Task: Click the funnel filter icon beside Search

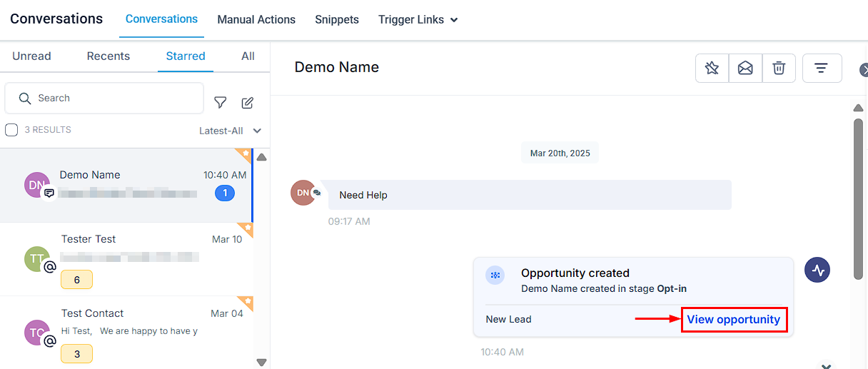Action: click(x=221, y=103)
